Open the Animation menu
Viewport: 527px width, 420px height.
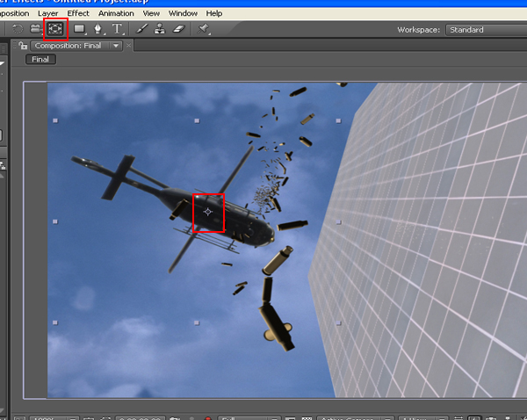[116, 13]
